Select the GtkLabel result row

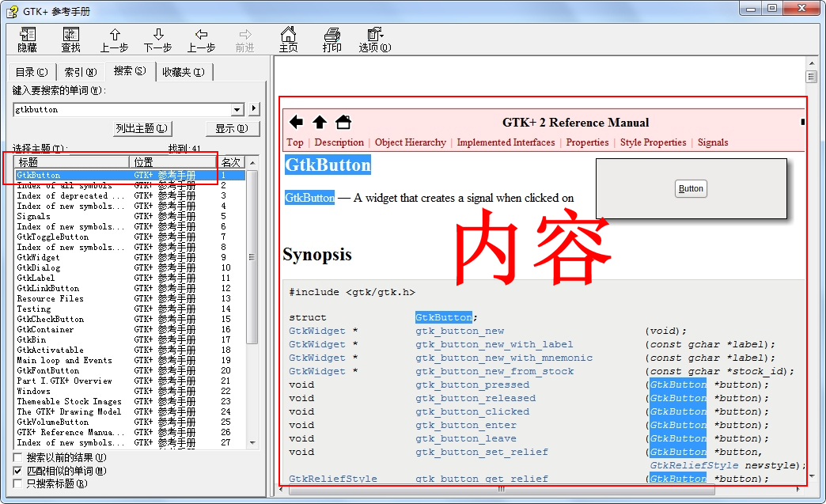pos(130,278)
